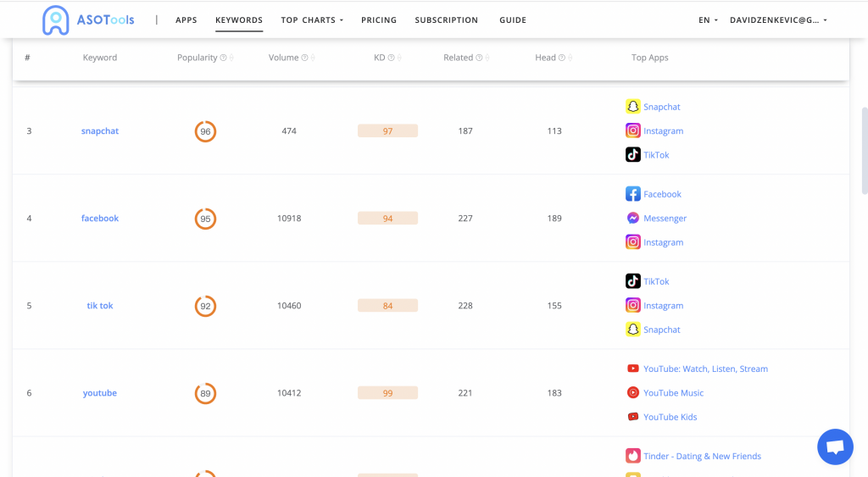Open Snapchat app link in tik tok row
Viewport: 868px width, 477px height.
661,330
